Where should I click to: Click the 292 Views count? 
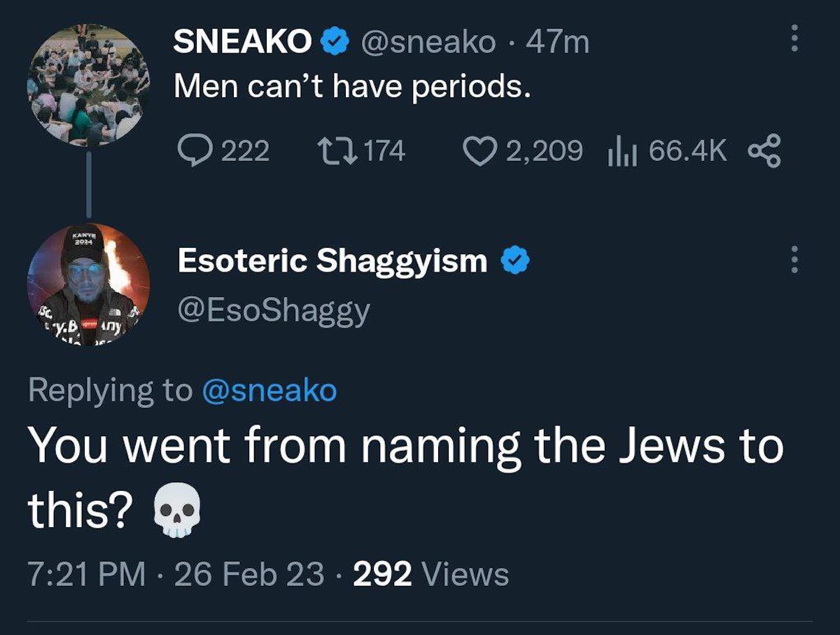(431, 575)
